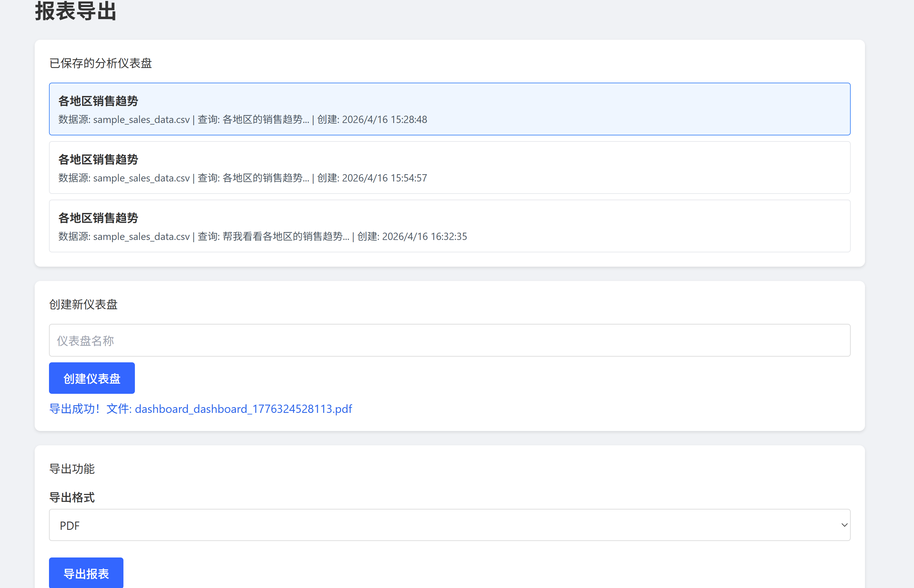Open the 导出格式 PDF dropdown

[449, 525]
